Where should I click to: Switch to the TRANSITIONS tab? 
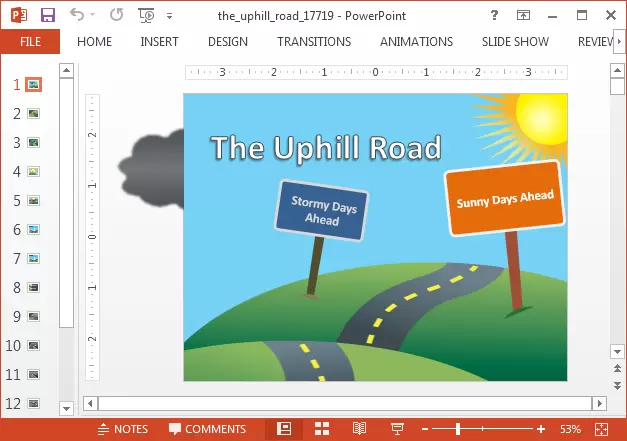[314, 42]
